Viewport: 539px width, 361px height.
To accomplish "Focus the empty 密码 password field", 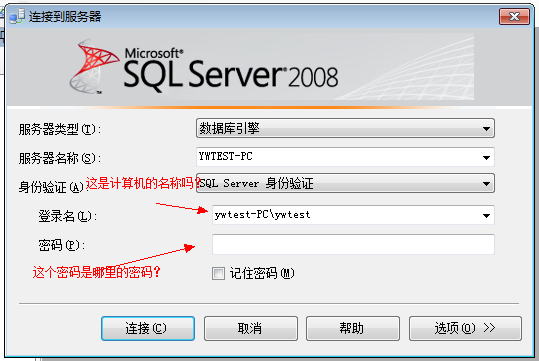I will click(x=353, y=244).
